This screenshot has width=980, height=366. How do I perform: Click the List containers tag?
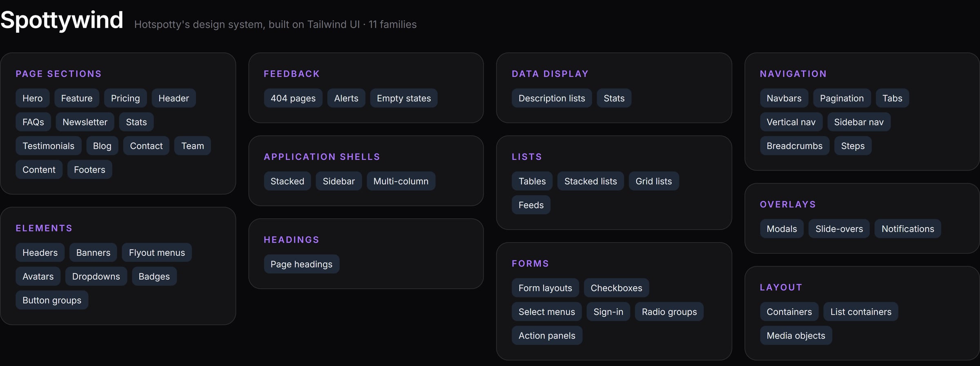click(x=861, y=312)
